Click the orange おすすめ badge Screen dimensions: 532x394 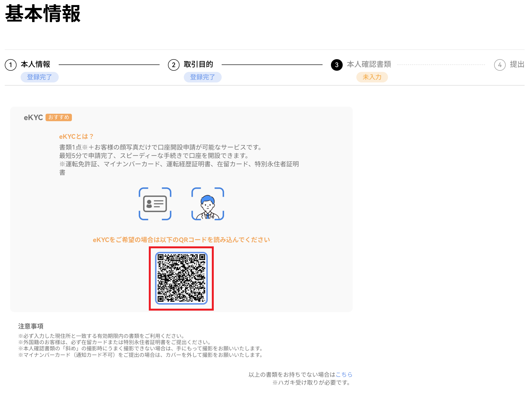point(59,117)
